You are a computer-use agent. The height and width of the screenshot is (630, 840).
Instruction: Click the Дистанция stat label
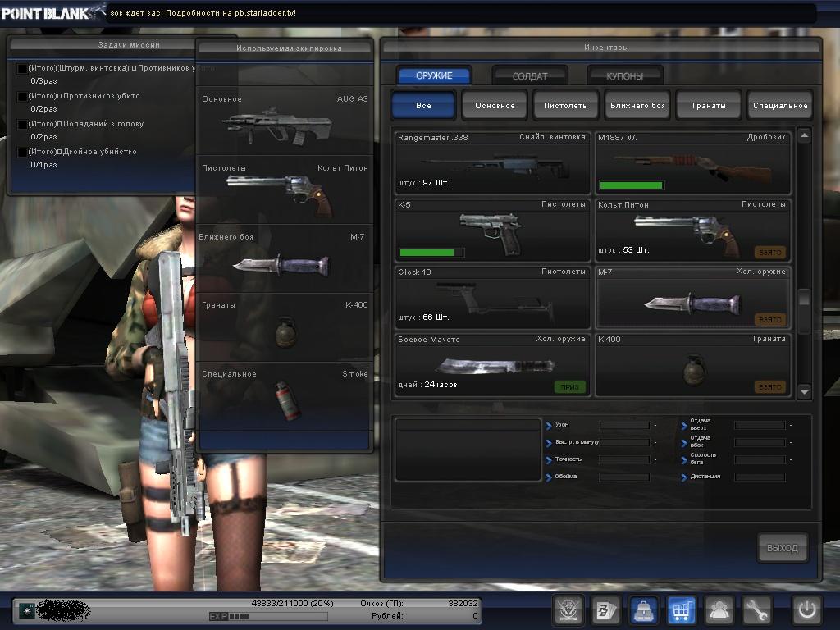705,477
